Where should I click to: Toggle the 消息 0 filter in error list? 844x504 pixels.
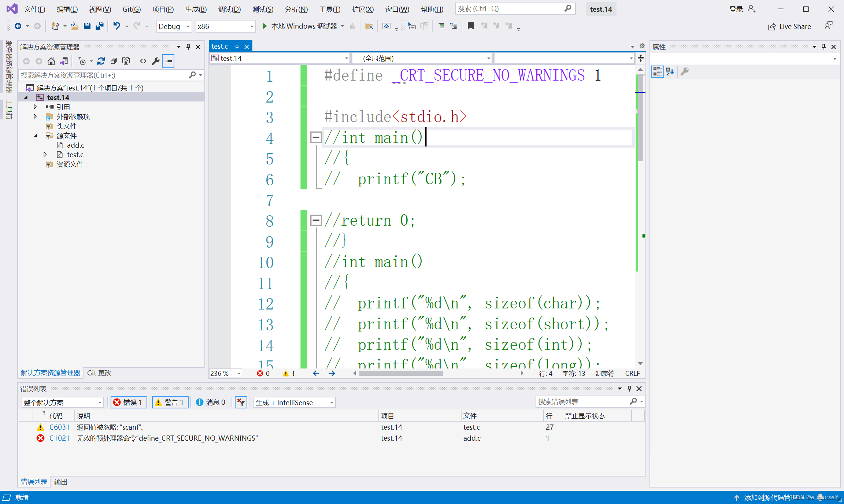(211, 402)
